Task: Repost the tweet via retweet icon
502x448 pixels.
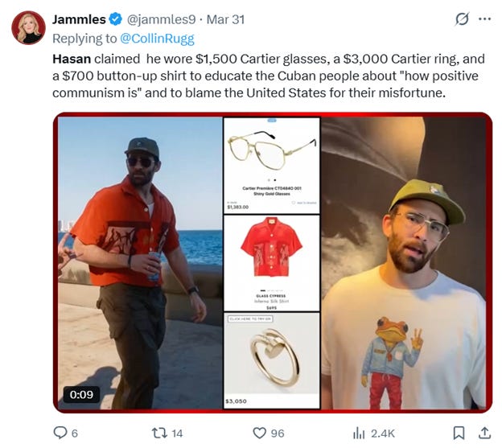Action: [x=159, y=433]
